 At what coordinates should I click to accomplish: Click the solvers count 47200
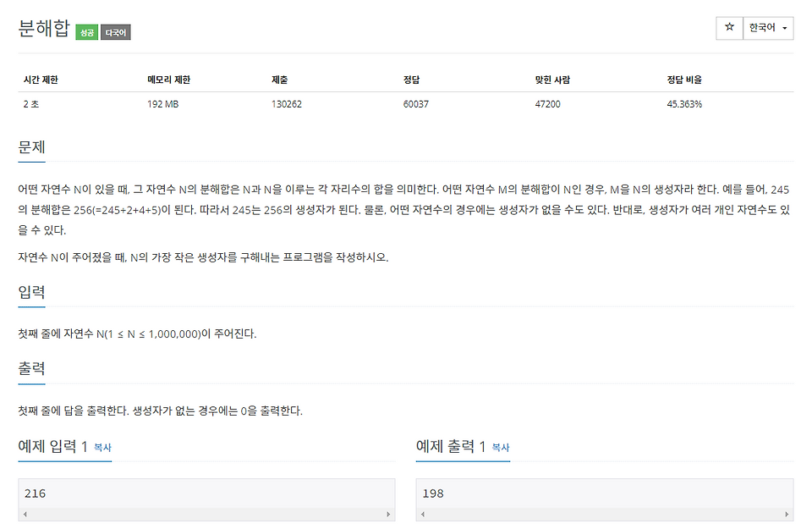[x=547, y=103]
